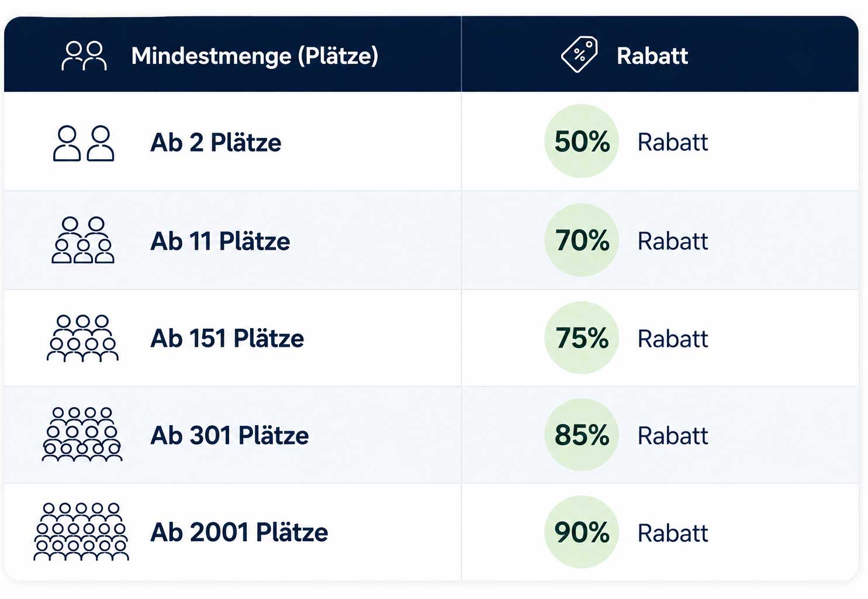Select the Rabatt column header text

click(652, 56)
